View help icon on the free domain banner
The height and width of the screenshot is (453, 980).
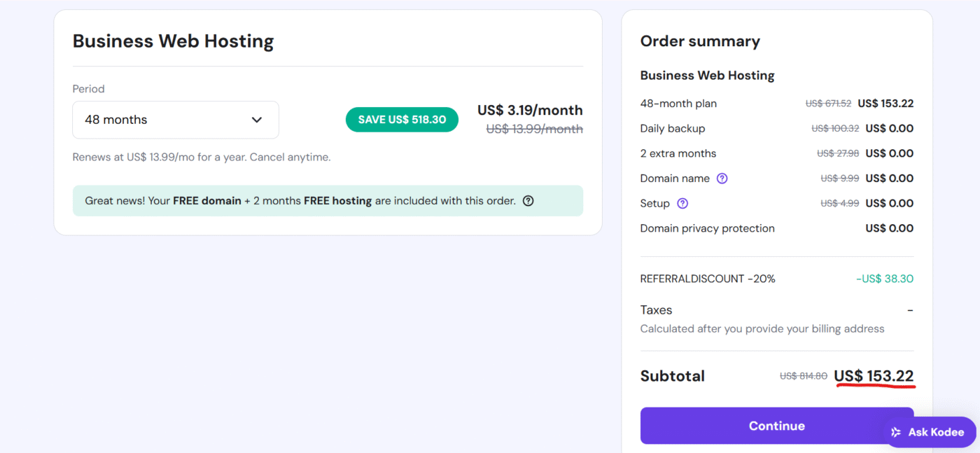(x=528, y=201)
